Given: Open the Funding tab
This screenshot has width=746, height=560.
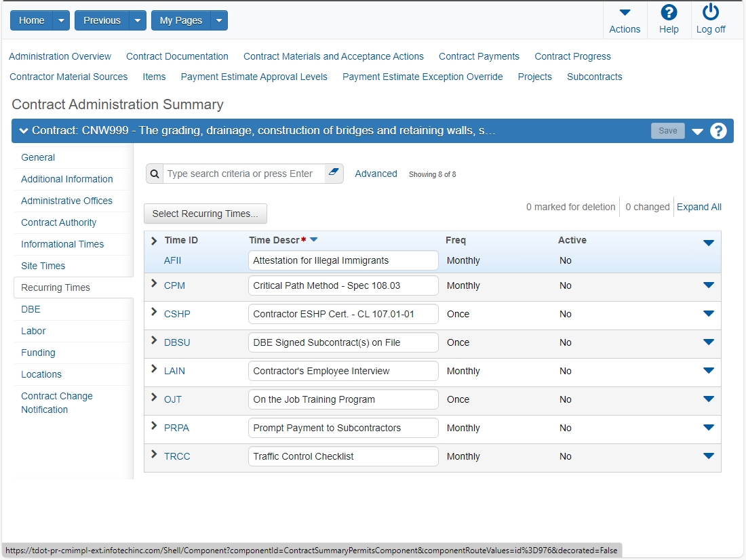Looking at the screenshot, I should 38,353.
